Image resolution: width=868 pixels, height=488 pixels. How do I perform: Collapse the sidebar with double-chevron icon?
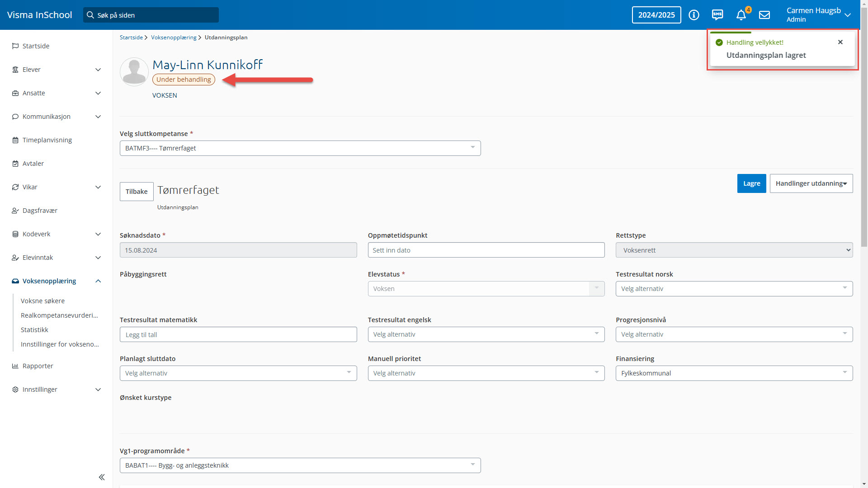click(102, 477)
